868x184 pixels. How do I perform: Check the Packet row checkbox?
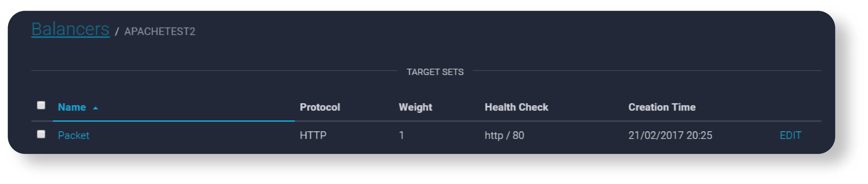(41, 134)
